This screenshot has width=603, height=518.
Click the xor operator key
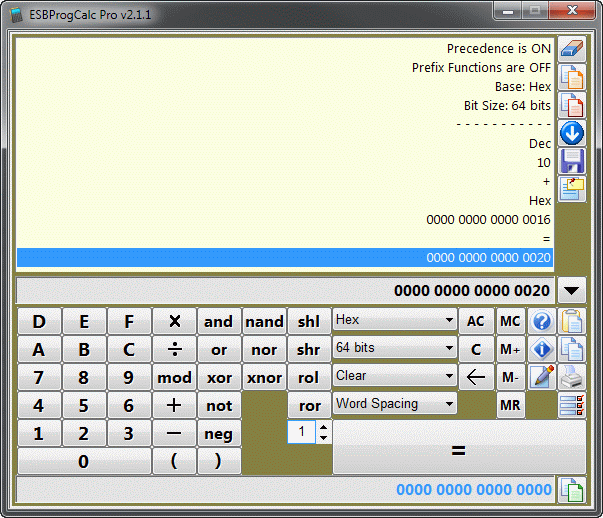tap(219, 377)
